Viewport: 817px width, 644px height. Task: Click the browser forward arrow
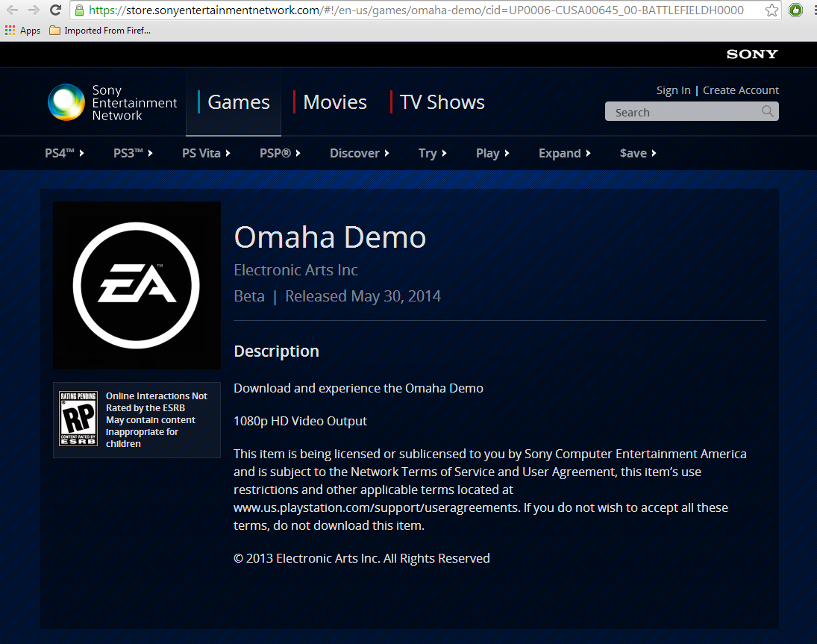tap(34, 10)
